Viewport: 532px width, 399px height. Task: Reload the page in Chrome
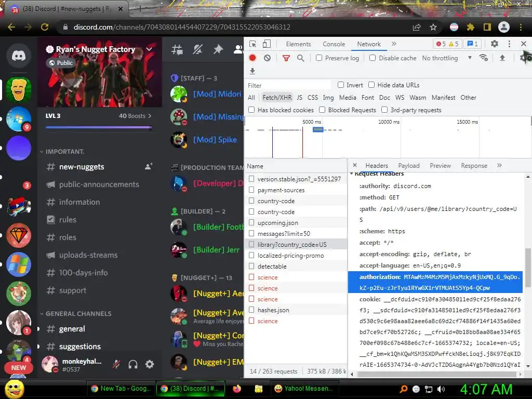tap(45, 27)
